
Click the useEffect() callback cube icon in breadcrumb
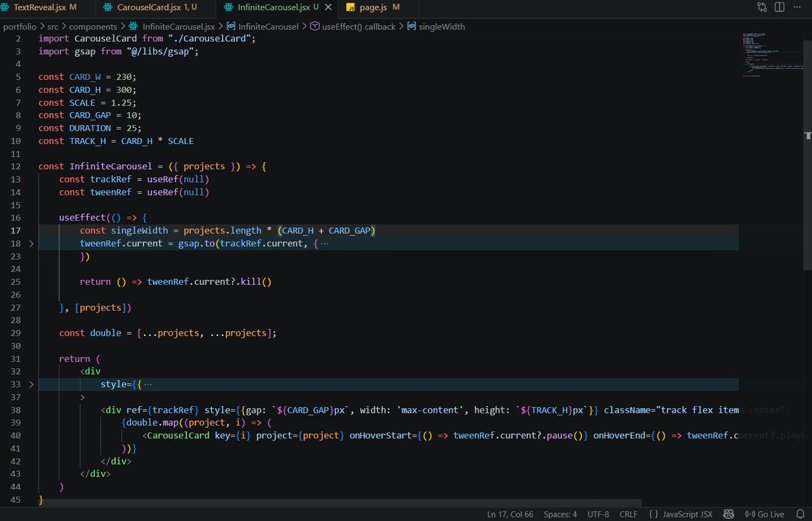click(x=315, y=27)
